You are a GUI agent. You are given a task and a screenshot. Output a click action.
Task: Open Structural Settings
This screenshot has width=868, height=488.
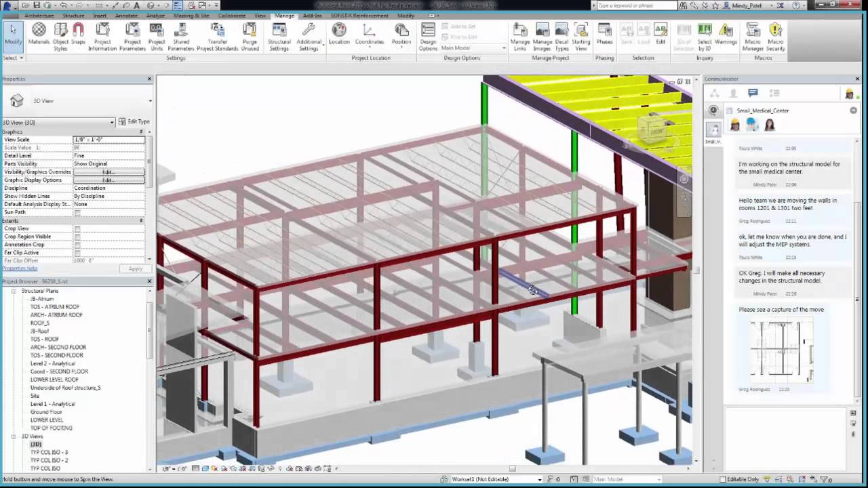(x=279, y=36)
